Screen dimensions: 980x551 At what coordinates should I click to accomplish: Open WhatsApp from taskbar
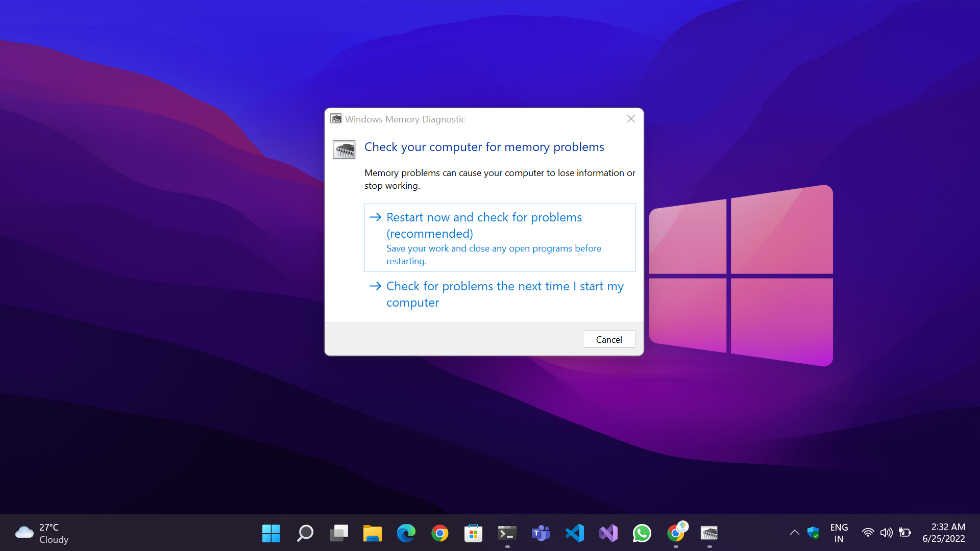(x=642, y=534)
